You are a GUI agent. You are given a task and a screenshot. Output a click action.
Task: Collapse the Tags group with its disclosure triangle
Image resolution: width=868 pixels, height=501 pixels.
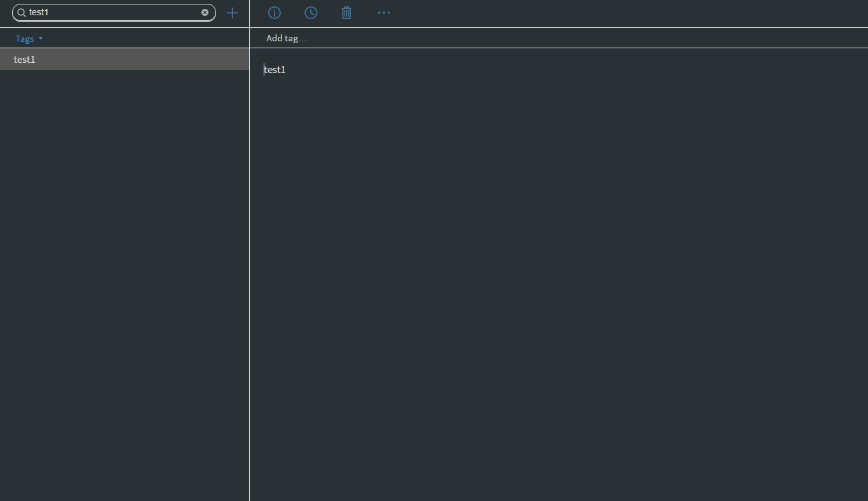pyautogui.click(x=41, y=38)
